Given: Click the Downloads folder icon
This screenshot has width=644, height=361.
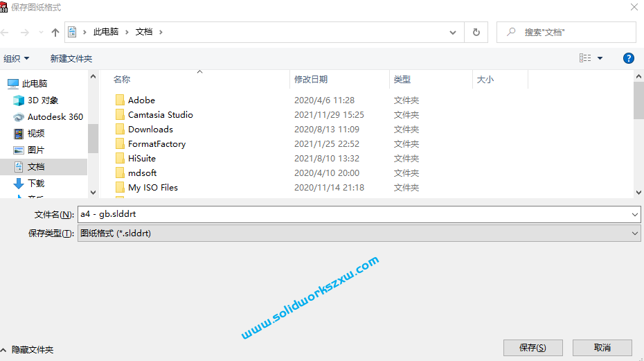Looking at the screenshot, I should (120, 129).
